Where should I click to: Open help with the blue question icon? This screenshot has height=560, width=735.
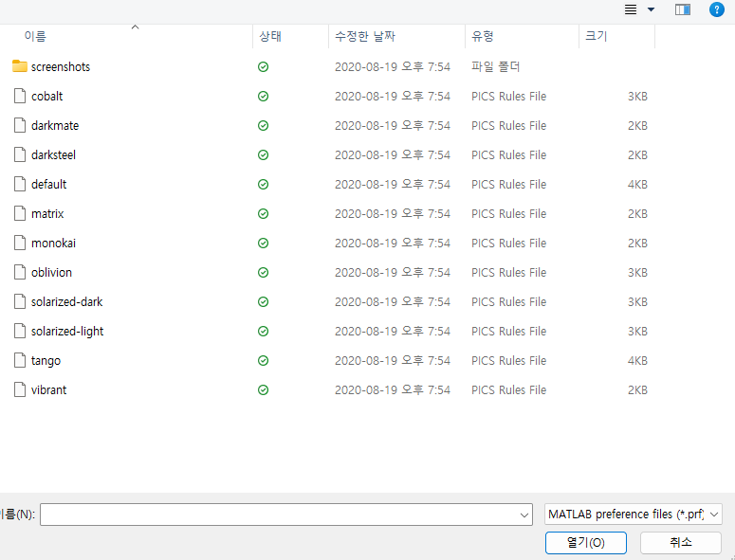click(x=717, y=9)
